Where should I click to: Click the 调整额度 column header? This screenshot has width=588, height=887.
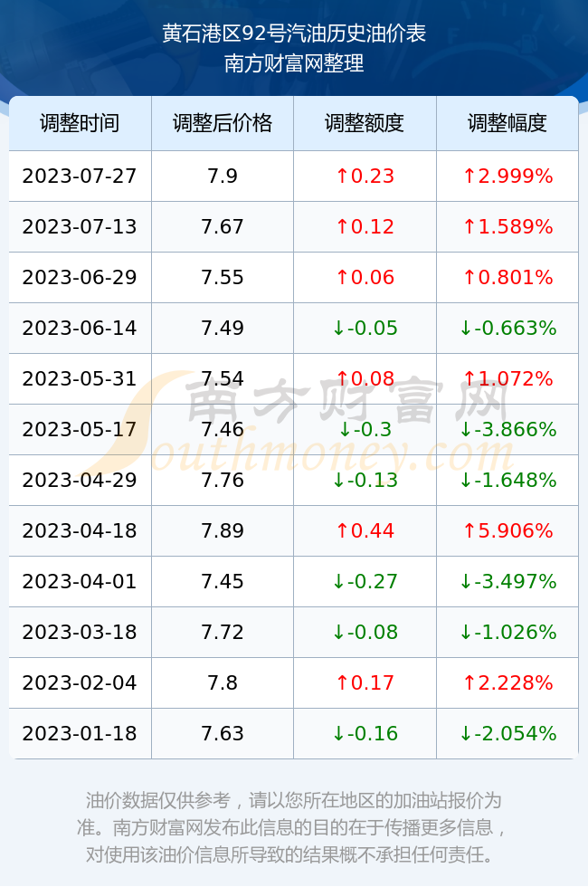[365, 123]
